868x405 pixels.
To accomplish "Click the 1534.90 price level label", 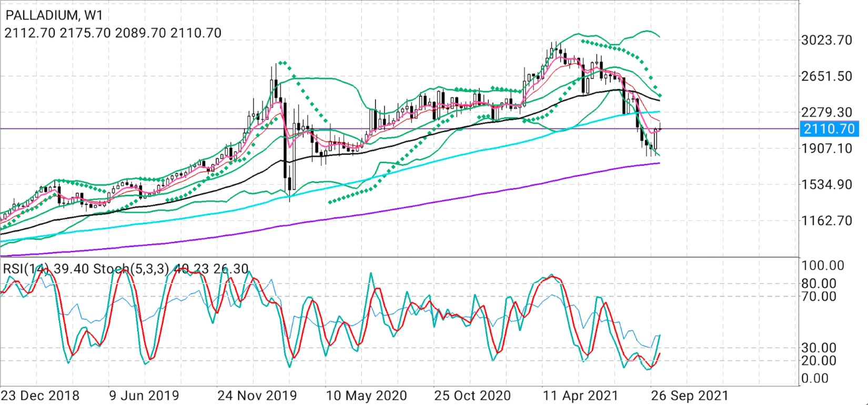I will pos(826,184).
